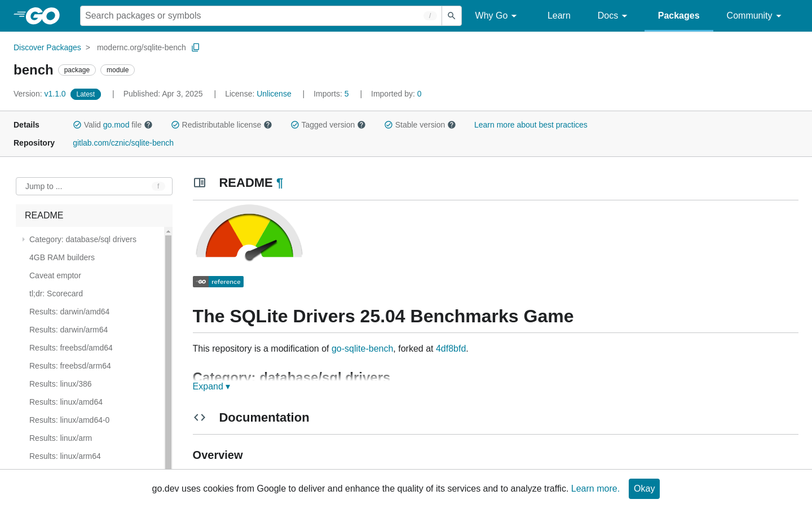Click the sidebar outline scrollbar

tap(168, 351)
